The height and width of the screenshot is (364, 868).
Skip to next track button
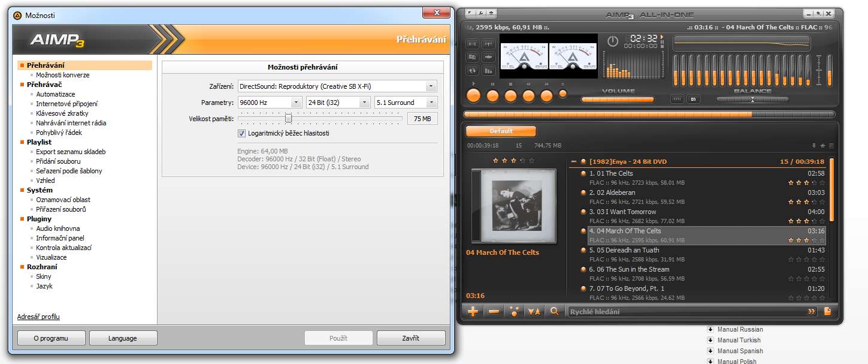click(x=546, y=95)
